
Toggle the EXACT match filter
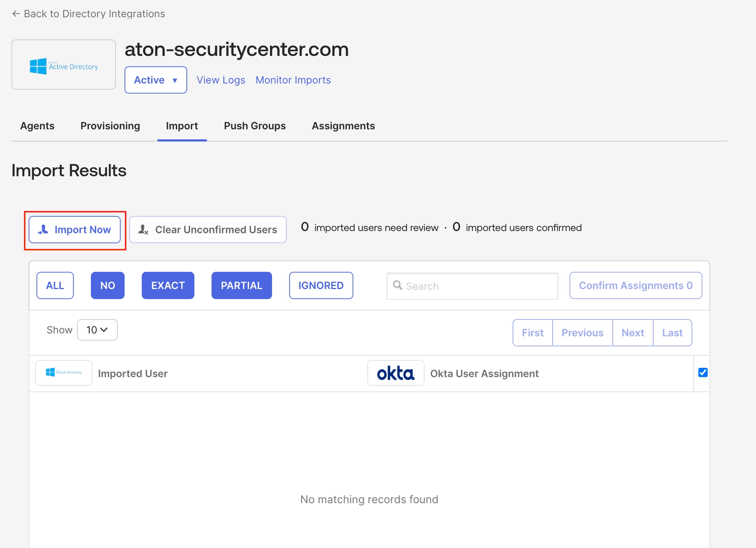click(168, 285)
